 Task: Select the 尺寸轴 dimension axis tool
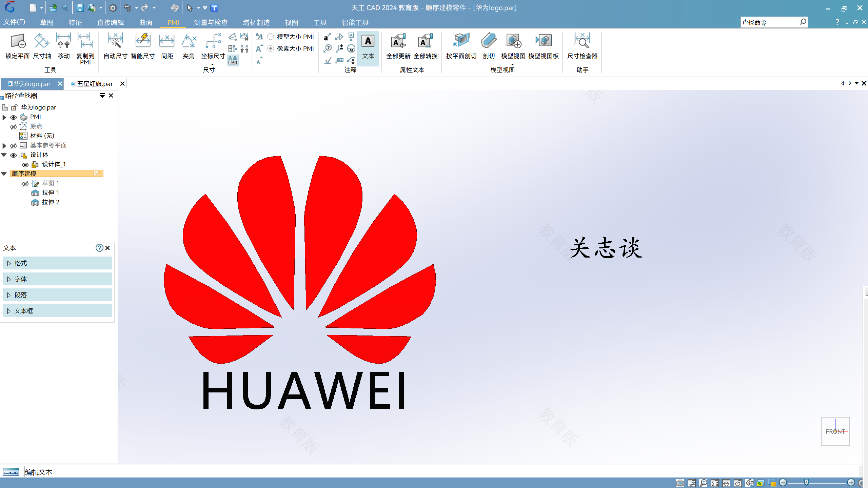click(x=42, y=46)
